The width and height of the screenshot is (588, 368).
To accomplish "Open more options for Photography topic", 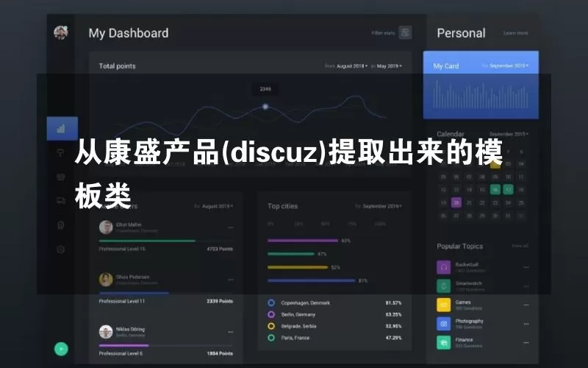I will 526,324.
